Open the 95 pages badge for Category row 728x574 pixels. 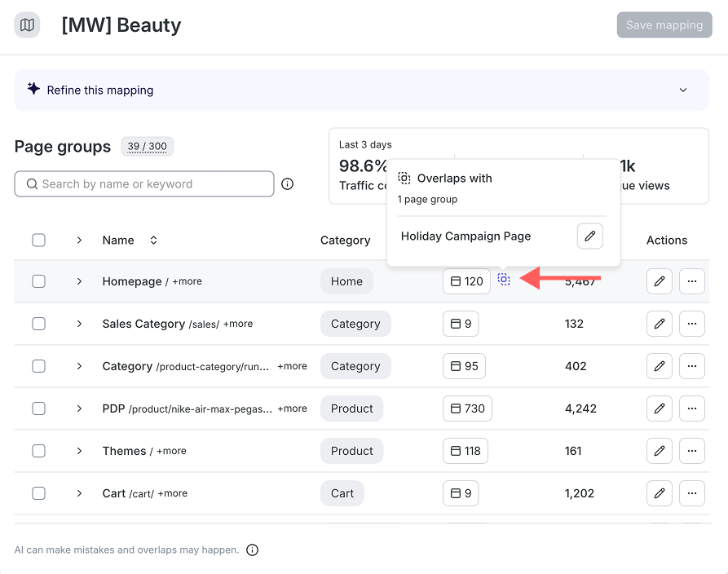465,366
